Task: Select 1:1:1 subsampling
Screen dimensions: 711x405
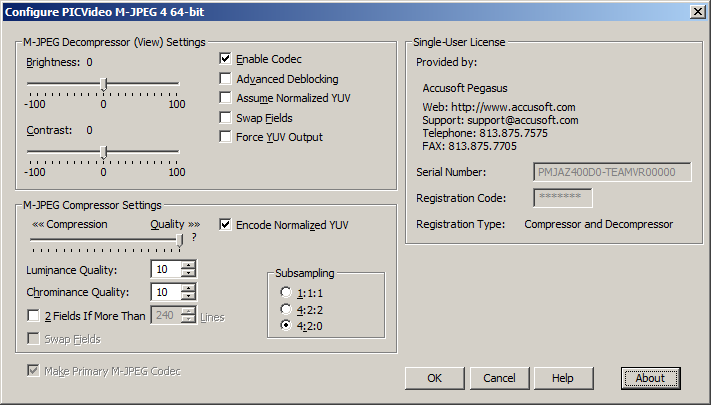Action: point(287,293)
